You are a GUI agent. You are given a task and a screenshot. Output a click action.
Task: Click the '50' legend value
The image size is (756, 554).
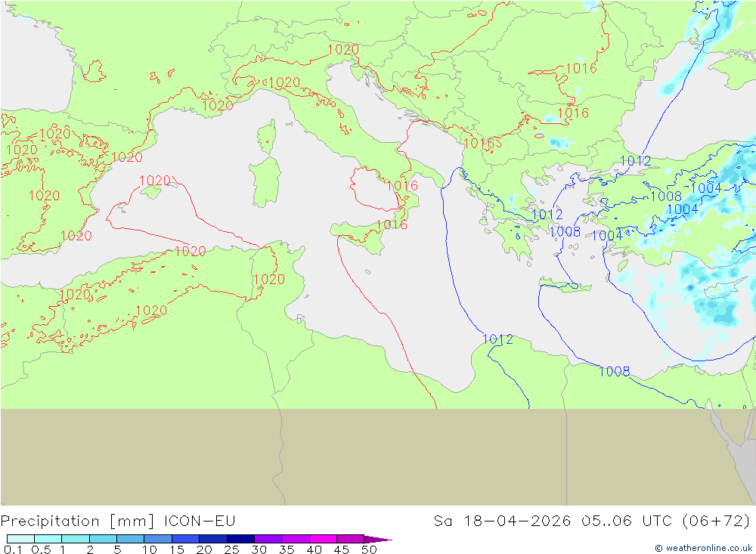pyautogui.click(x=369, y=549)
